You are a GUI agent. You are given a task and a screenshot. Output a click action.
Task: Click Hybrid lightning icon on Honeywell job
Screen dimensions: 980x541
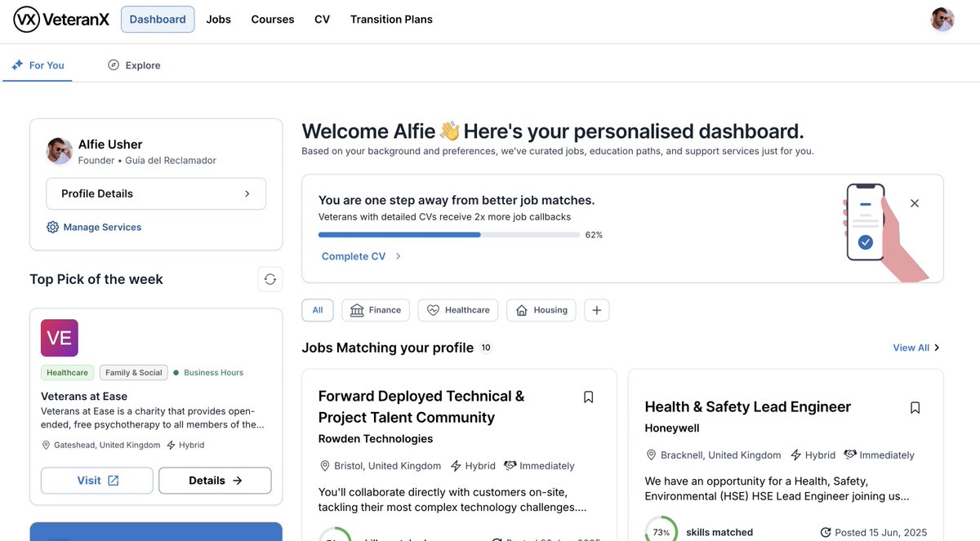coord(796,455)
